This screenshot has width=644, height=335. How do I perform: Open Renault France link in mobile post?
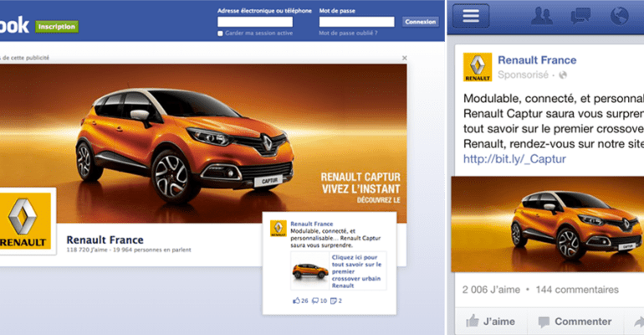(537, 60)
